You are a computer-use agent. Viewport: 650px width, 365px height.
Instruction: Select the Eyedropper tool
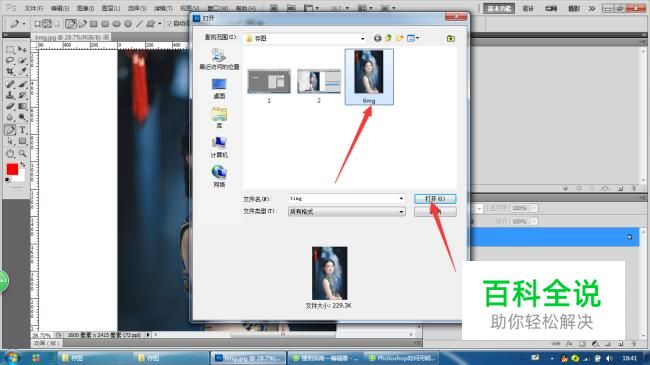coord(22,71)
